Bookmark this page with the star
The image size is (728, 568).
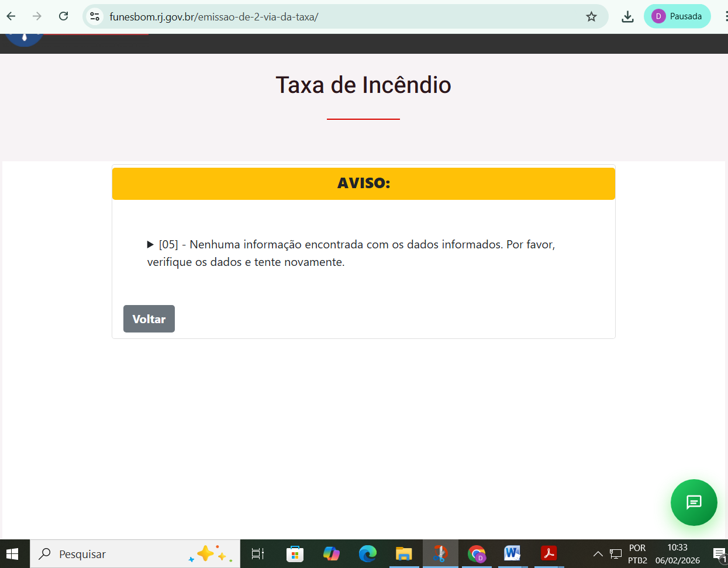(x=591, y=16)
